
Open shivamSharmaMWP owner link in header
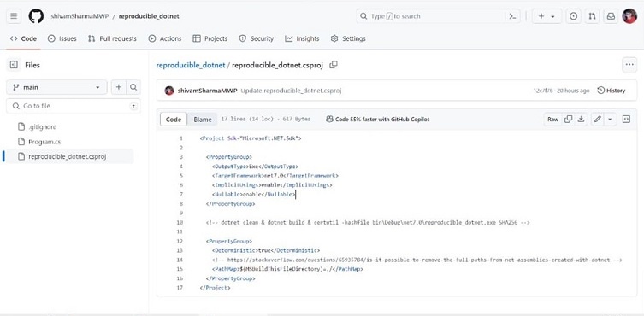(79, 16)
